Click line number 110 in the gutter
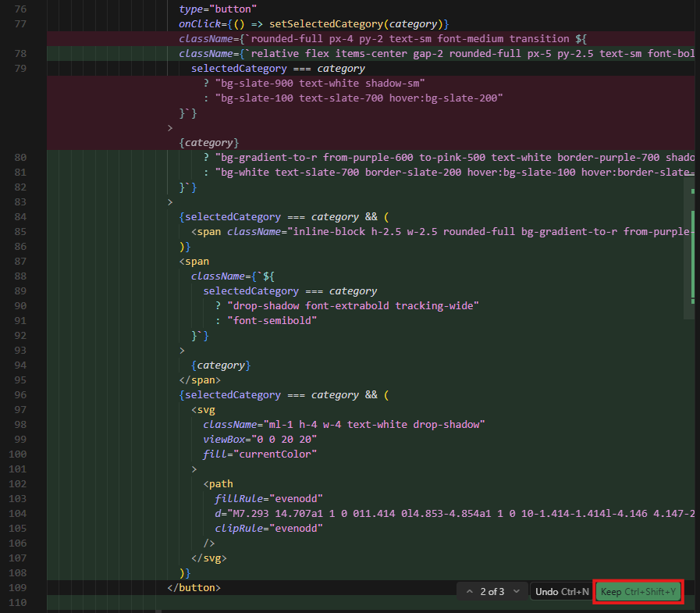This screenshot has height=613, width=700. tap(17, 602)
